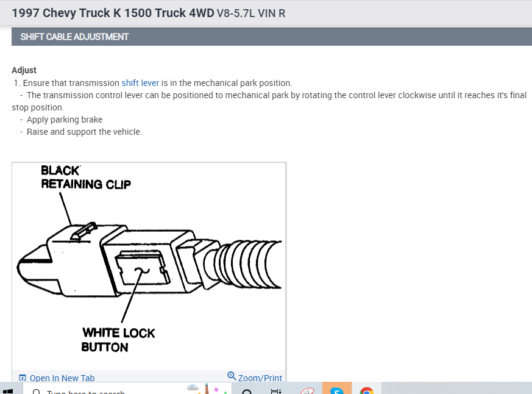Open the diagram via "Open In New Tab"
The image size is (532, 394).
click(x=62, y=378)
